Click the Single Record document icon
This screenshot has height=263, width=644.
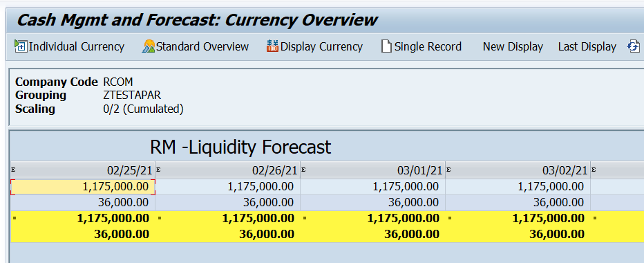click(386, 46)
